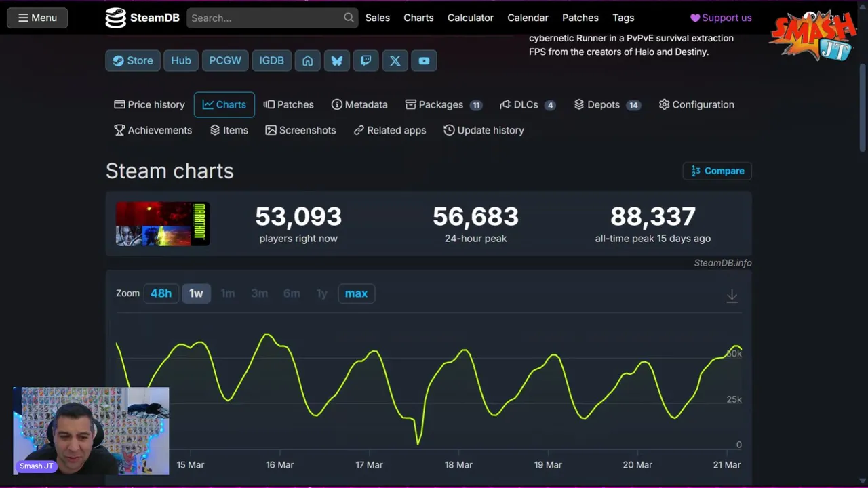Set chart zoom to 3m
The image size is (868, 488).
260,293
